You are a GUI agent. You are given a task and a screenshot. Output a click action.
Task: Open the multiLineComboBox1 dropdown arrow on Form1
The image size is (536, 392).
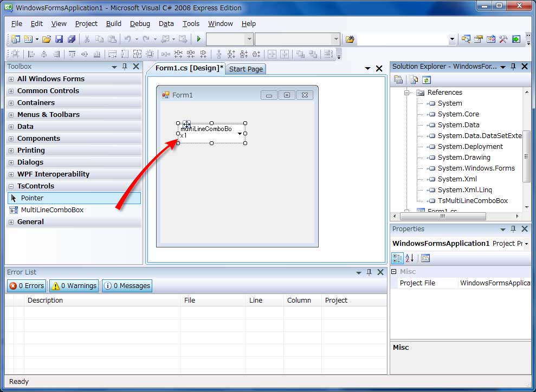pyautogui.click(x=240, y=133)
